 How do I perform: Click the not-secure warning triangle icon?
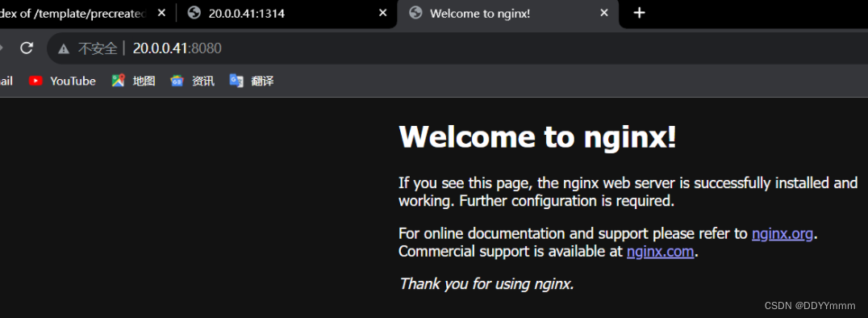pyautogui.click(x=64, y=48)
